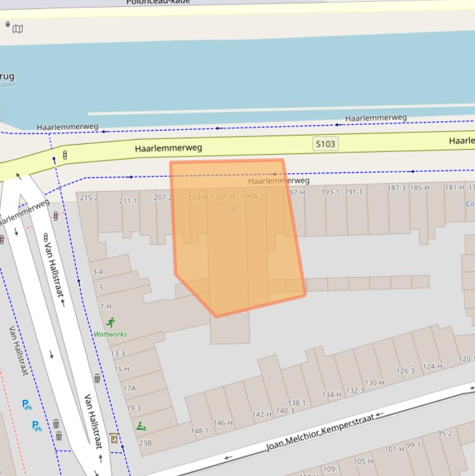Click house number 17A on Van Hallstraat

[x=129, y=388]
